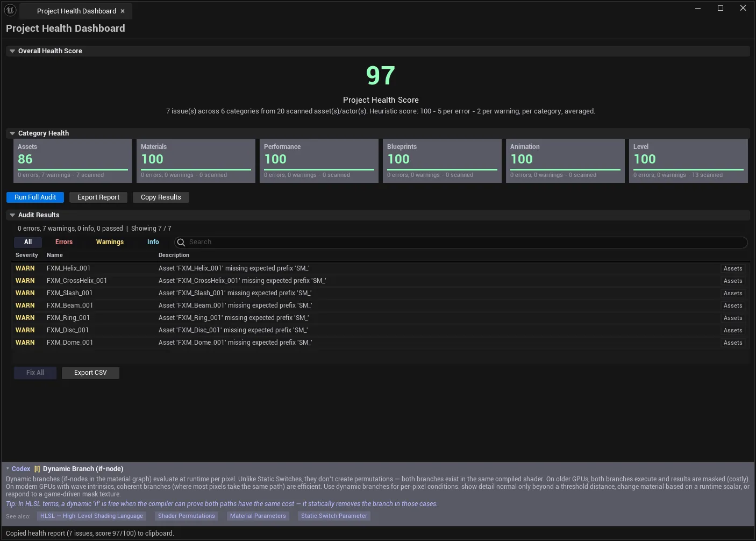Collapse the Codex panel

click(8, 469)
